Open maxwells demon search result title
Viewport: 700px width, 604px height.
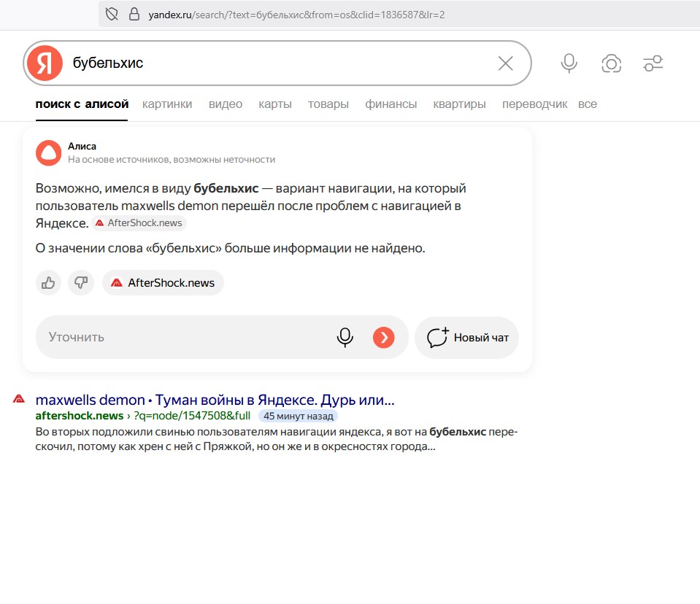tap(215, 400)
